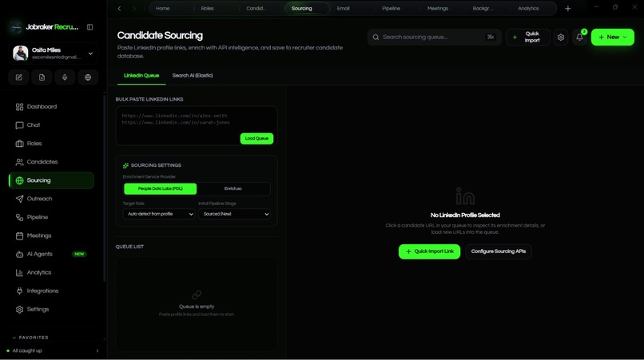The width and height of the screenshot is (644, 360).
Task: Click the bulk paste LinkedIn links textarea
Action: [197, 125]
